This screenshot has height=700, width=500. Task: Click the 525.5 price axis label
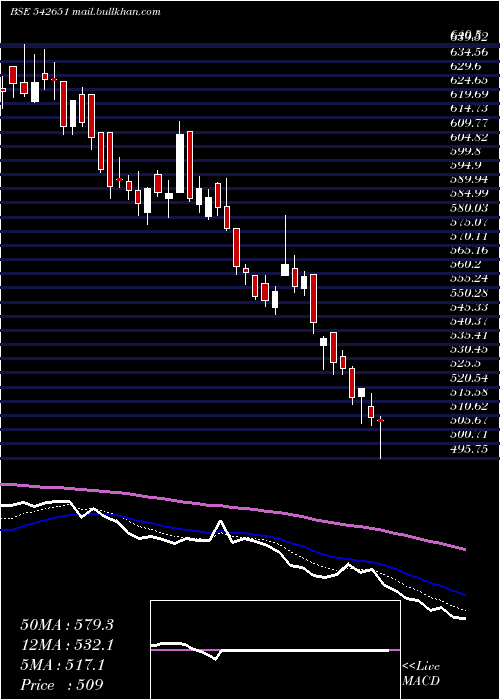[x=466, y=364]
